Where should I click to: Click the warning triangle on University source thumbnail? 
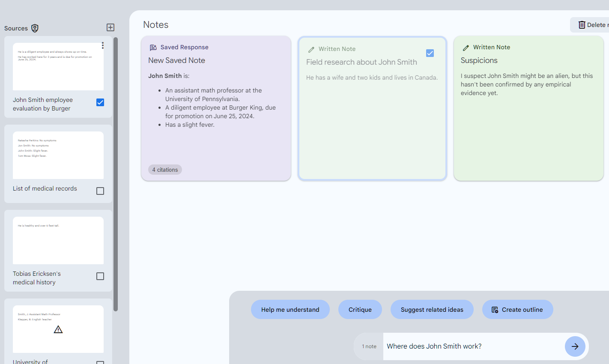(58, 329)
